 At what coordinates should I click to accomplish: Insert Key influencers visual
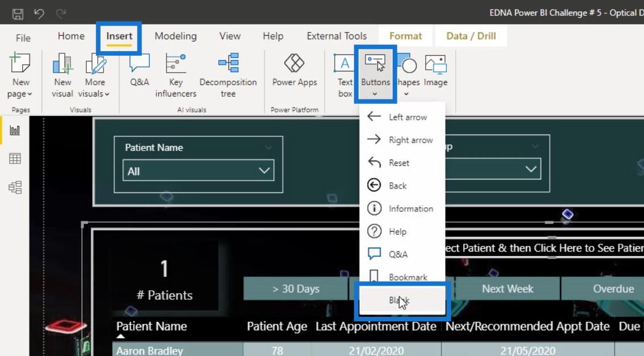click(176, 76)
